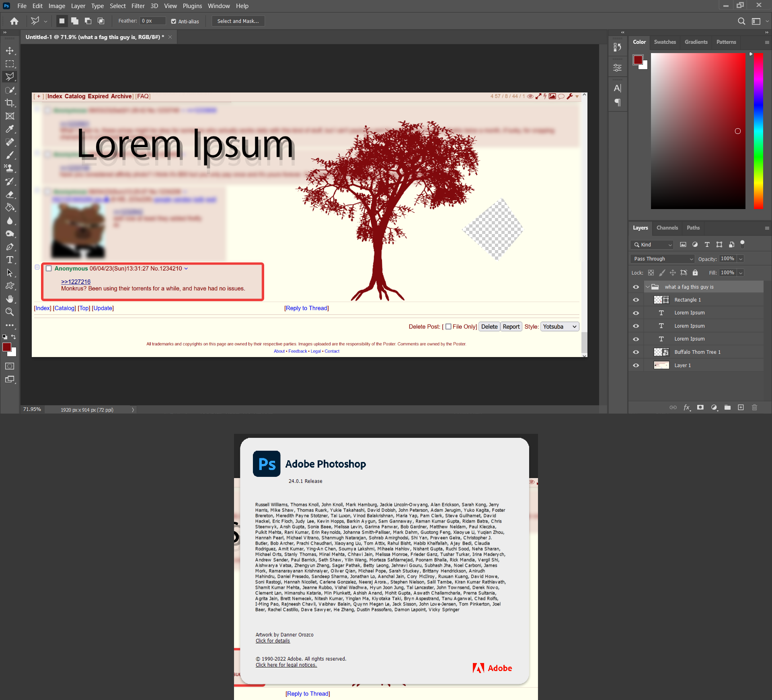Pick a hue on the vertical hue slider
The image size is (772, 700).
click(758, 131)
